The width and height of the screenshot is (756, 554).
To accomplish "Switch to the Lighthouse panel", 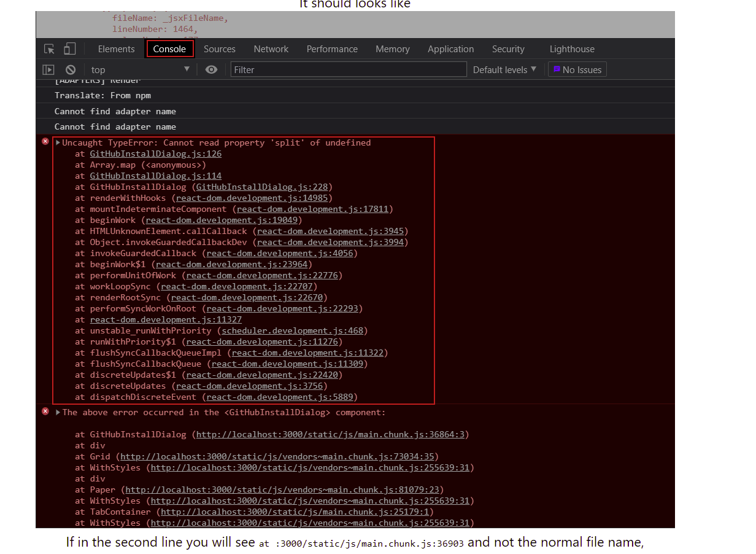I will coord(571,49).
